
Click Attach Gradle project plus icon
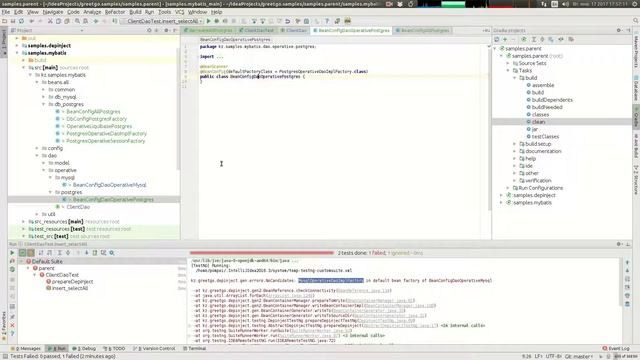click(505, 39)
